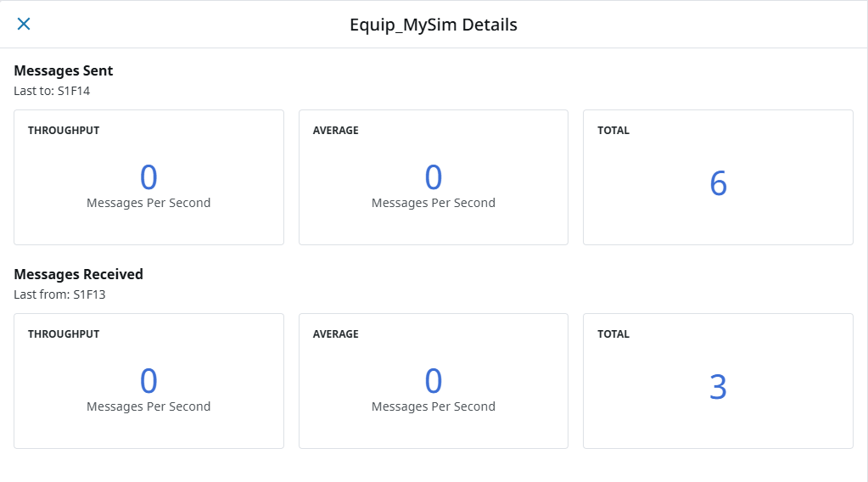This screenshot has height=482, width=868.
Task: Select AVERAGE label under Messages Received
Action: [x=336, y=334]
